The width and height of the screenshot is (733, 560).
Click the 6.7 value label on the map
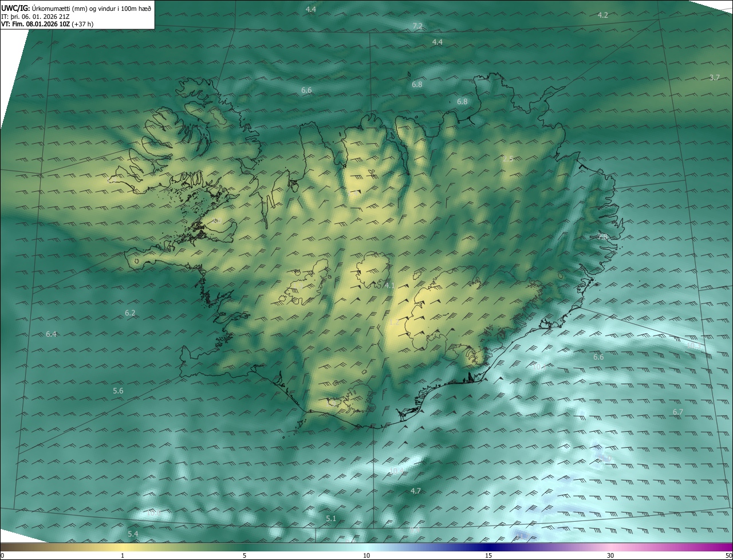pos(677,412)
